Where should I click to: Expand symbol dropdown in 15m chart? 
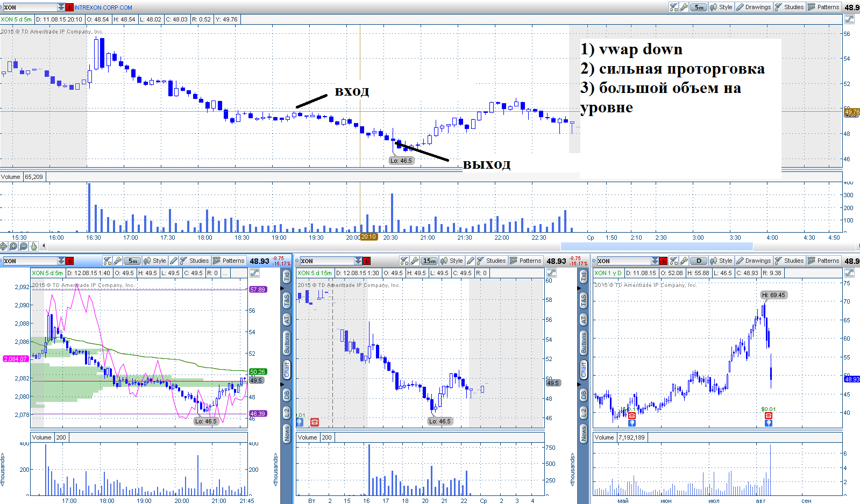[x=358, y=261]
